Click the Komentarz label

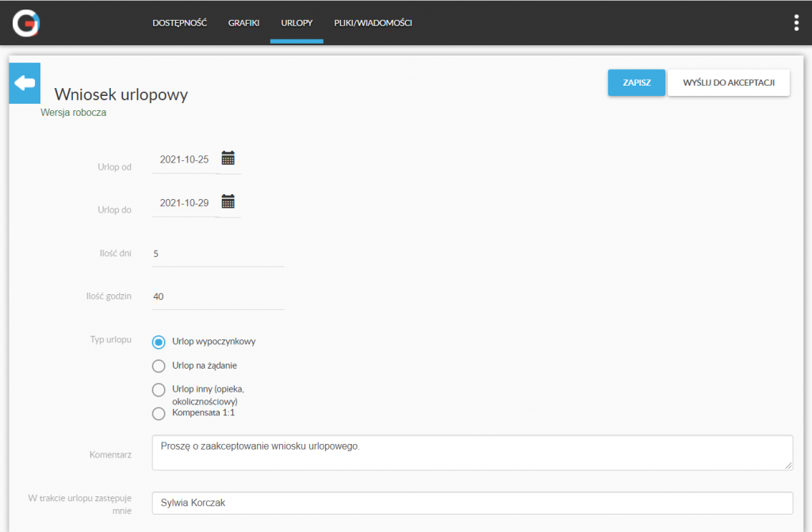pyautogui.click(x=110, y=455)
